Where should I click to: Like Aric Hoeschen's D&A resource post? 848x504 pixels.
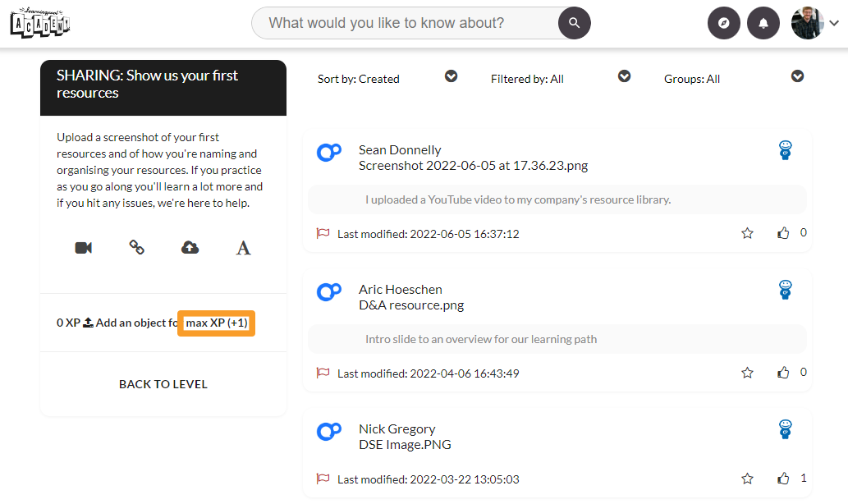click(x=783, y=373)
